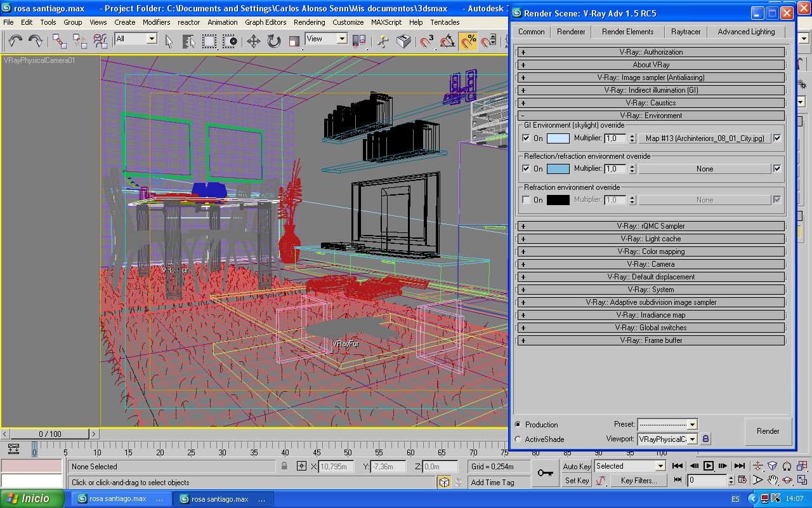Uncheck GI Environment skylight On checkbox
This screenshot has height=508, width=812.
[526, 138]
